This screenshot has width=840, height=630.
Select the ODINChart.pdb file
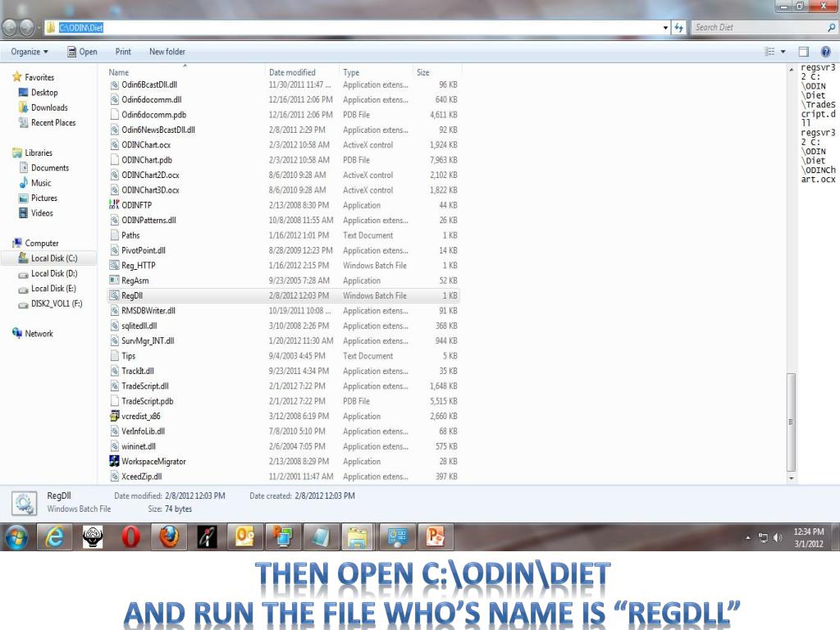click(x=283, y=160)
